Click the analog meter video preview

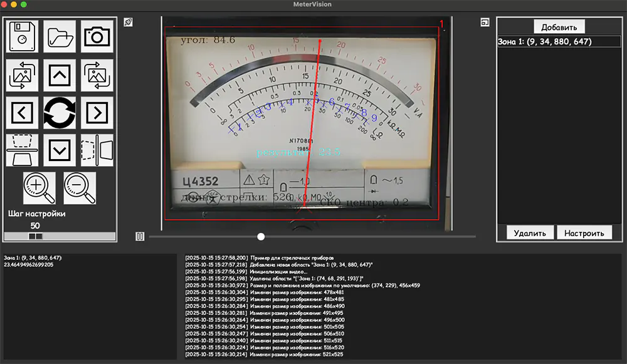(x=307, y=123)
